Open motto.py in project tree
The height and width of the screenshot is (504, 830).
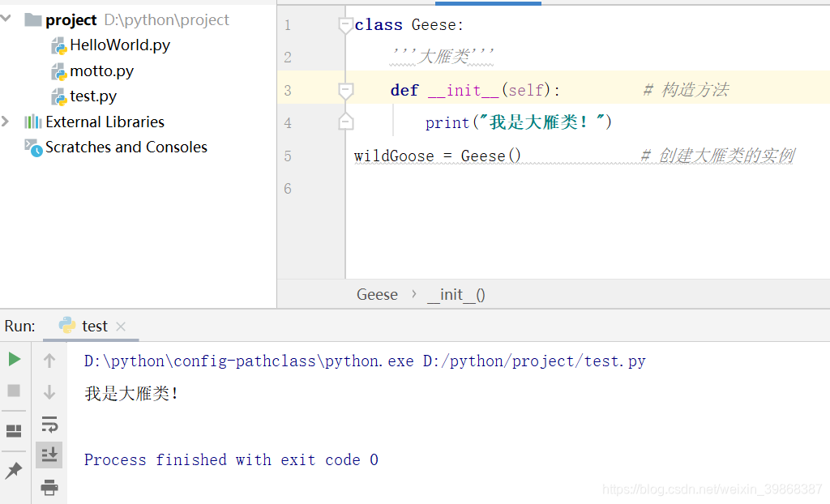[101, 71]
